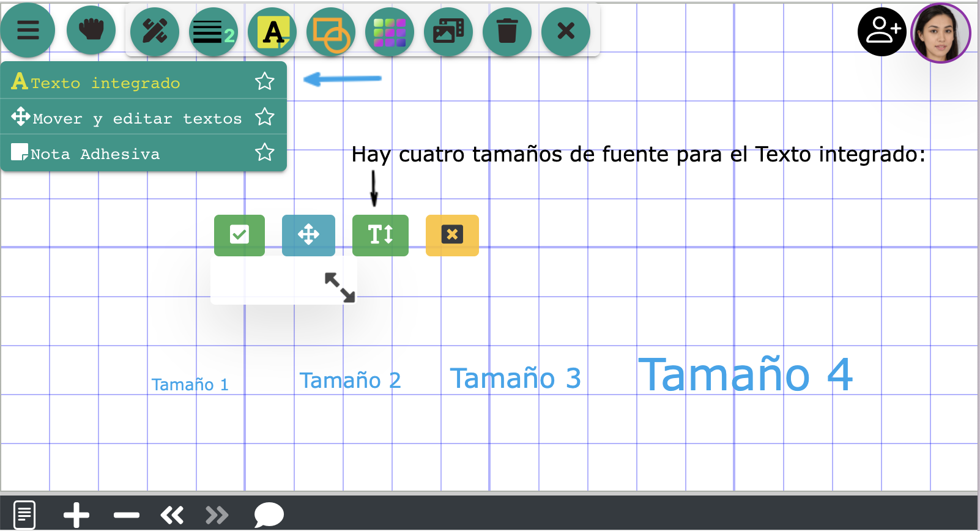Open the shapes tool

coord(331,32)
